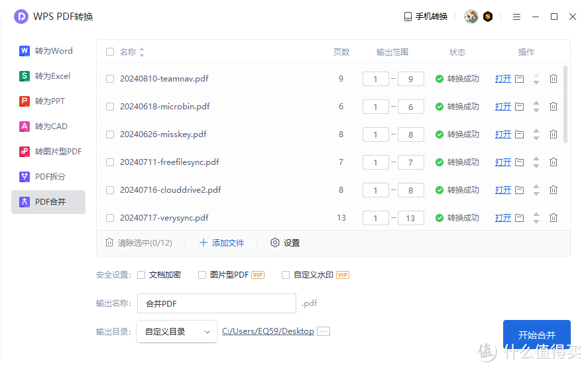Open folder for 20240810-teamnav.pdf
Viewport: 588px width, 369px height.
pos(519,79)
